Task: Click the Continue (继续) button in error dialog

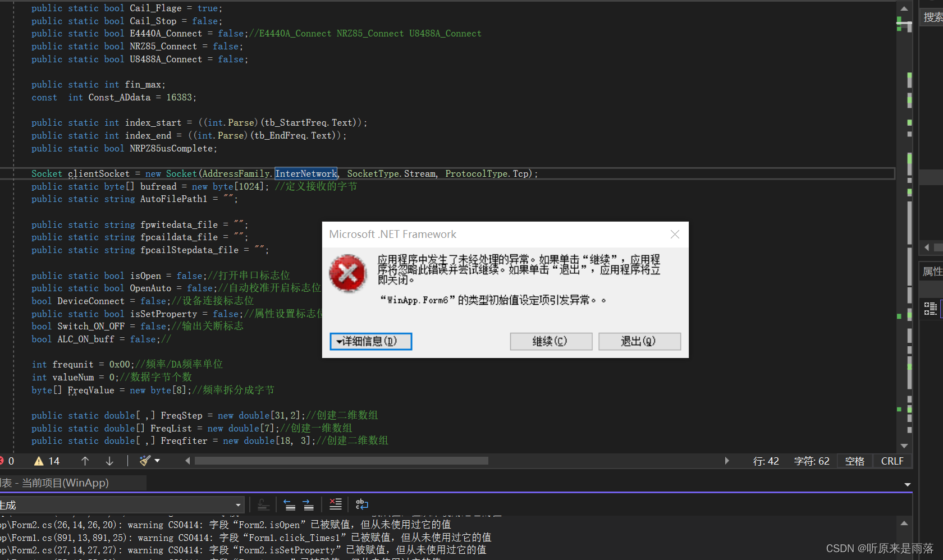Action: [x=551, y=341]
